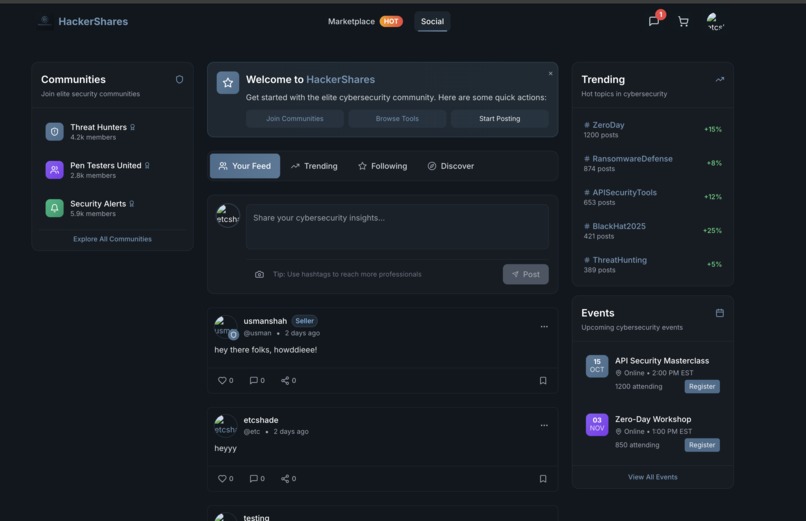The width and height of the screenshot is (806, 521).
Task: Click the Start Posting button
Action: (500, 119)
